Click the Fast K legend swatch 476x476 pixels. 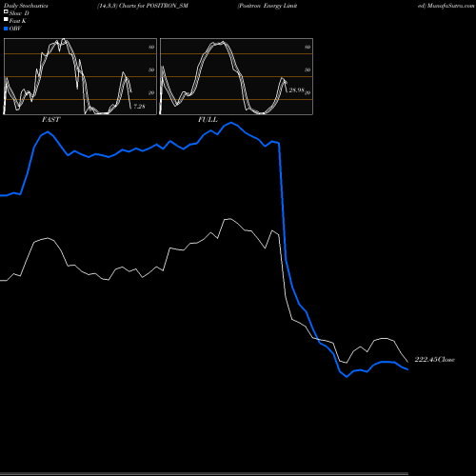click(6, 19)
